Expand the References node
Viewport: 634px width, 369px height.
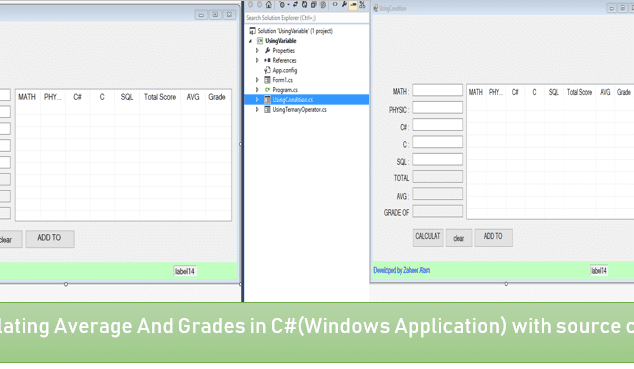coord(257,60)
